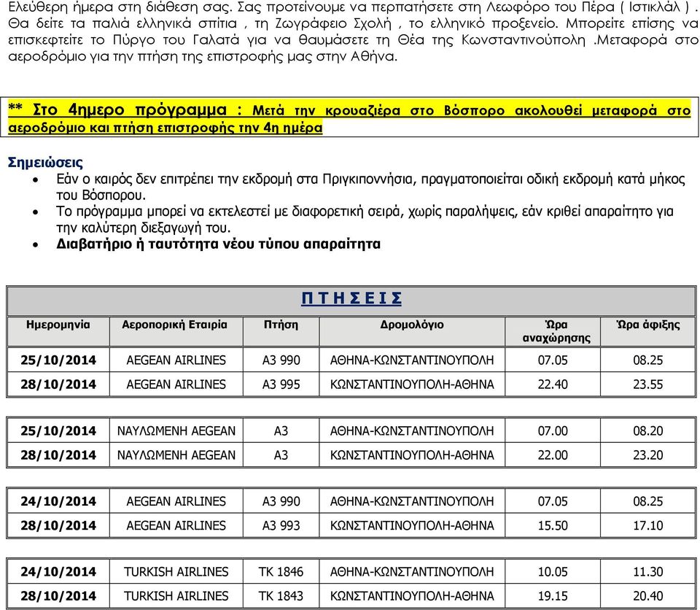Click the paragraph starting Ελεύθερη ήμερα
The width and height of the screenshot is (700, 610).
[x=353, y=31]
